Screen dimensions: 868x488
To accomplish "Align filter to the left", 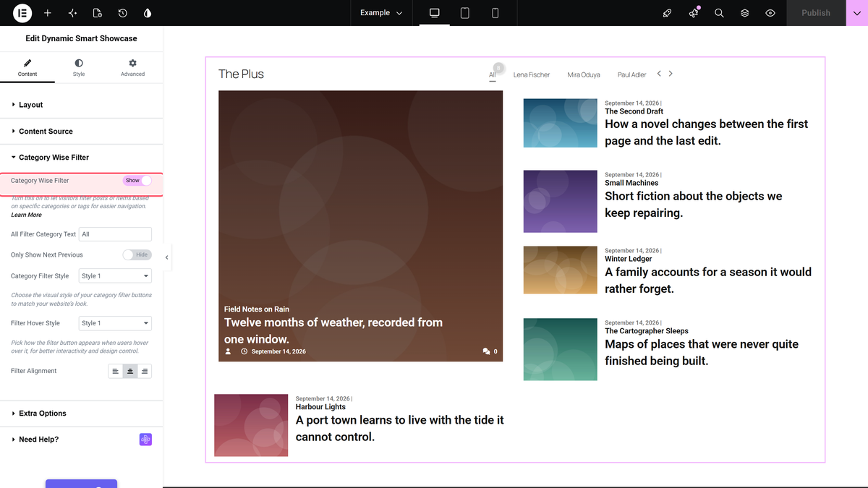I will click(115, 371).
